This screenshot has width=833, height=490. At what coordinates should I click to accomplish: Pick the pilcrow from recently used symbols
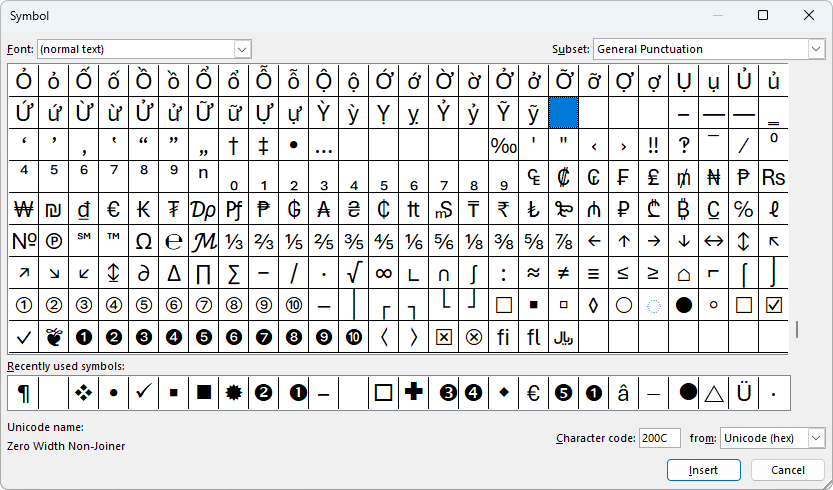tap(23, 393)
